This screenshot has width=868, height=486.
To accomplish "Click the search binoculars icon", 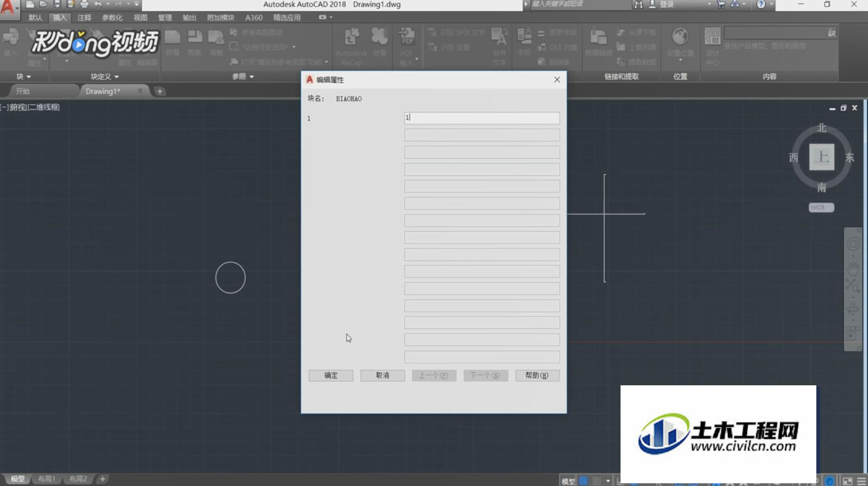I will point(638,4).
